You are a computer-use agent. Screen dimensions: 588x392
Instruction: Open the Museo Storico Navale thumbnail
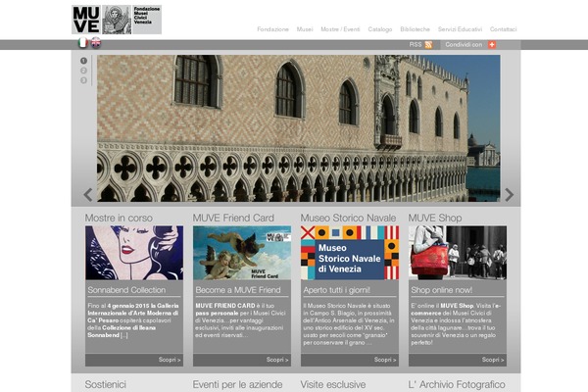tap(349, 253)
